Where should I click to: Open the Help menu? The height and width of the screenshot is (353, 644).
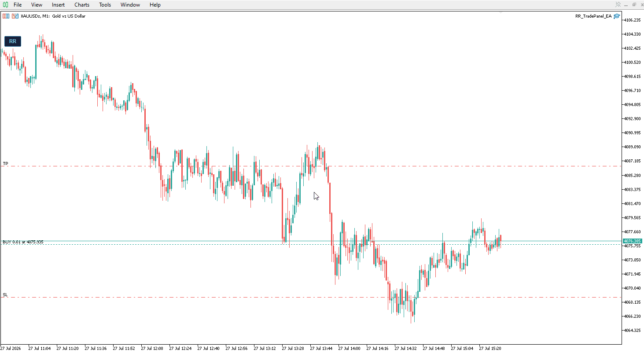(155, 5)
